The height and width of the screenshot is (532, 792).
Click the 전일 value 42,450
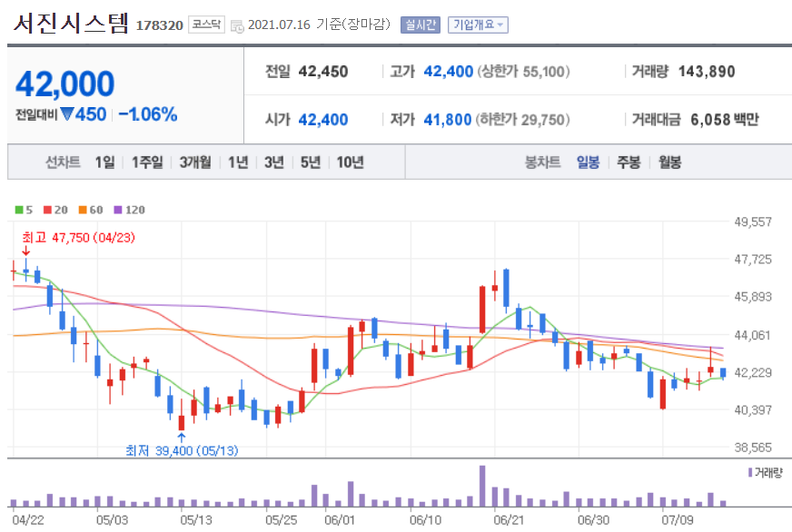click(323, 72)
